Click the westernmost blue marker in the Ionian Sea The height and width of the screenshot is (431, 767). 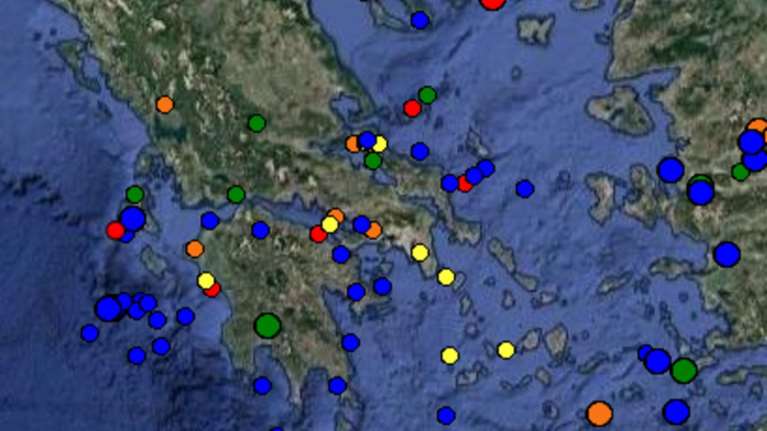tap(90, 333)
